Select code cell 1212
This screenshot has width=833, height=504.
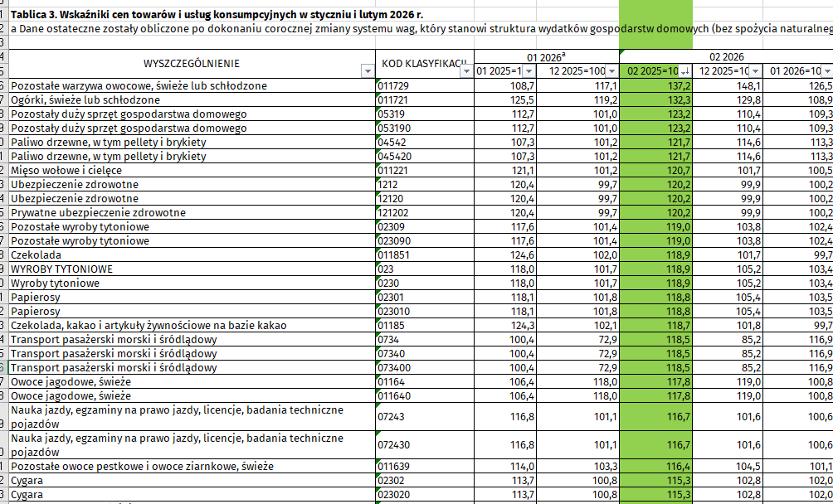425,185
